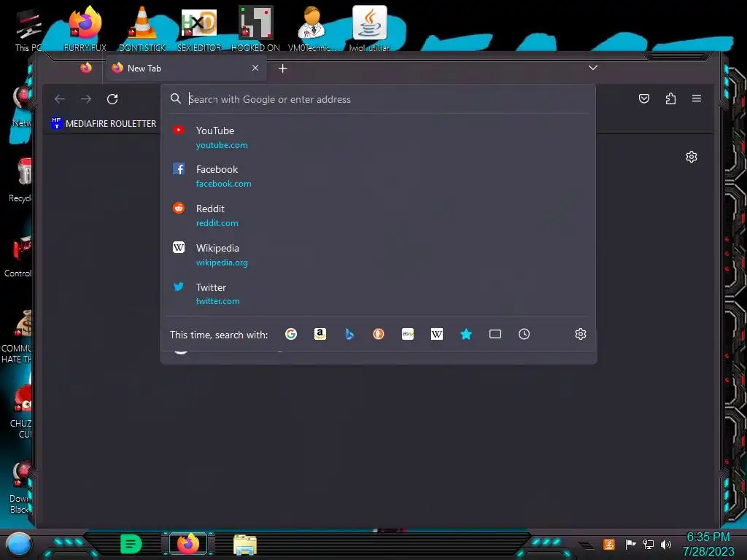Search with Wikipedia engine icon
This screenshot has height=560, width=747.
coord(437,334)
